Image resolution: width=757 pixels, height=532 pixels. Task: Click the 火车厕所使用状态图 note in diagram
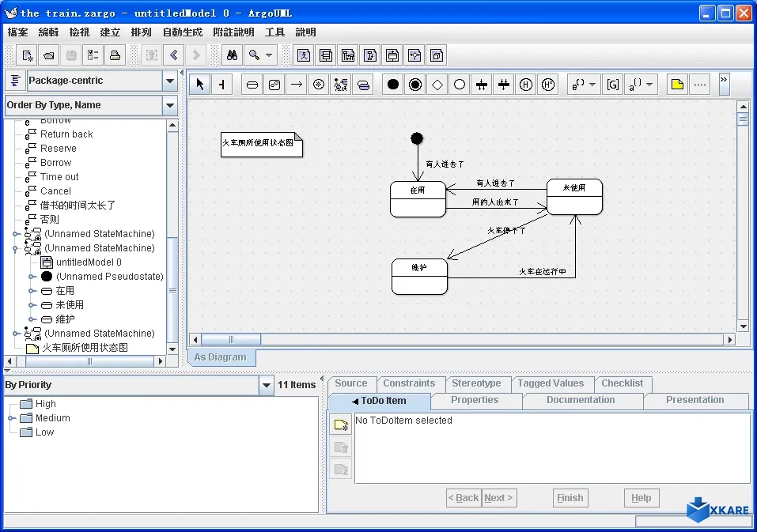coord(262,144)
